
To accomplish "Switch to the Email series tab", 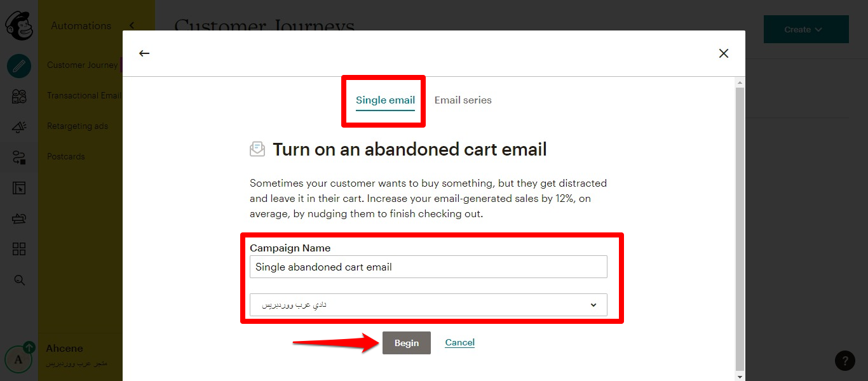I will tap(463, 100).
